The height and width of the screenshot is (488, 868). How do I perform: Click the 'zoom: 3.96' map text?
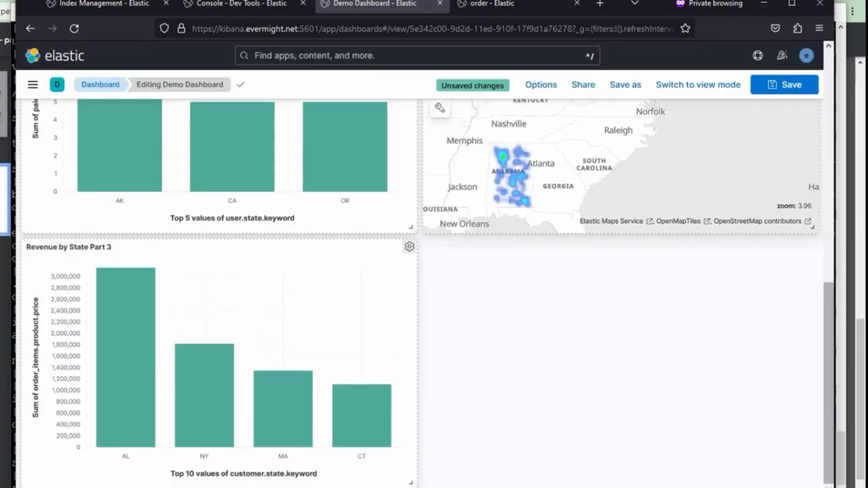(794, 206)
